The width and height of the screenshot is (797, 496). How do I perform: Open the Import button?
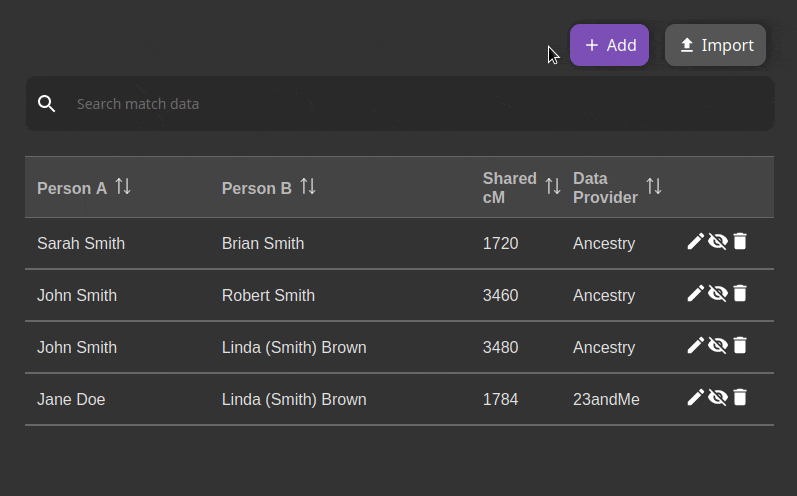click(x=716, y=45)
